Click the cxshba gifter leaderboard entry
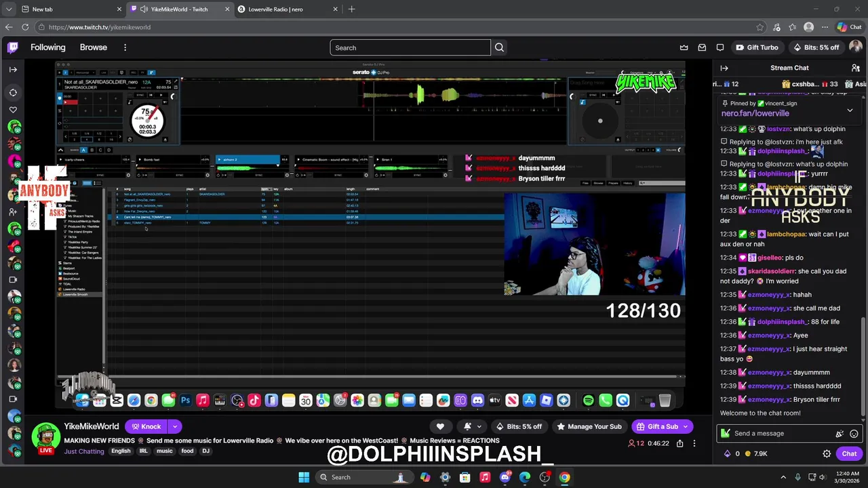 pyautogui.click(x=810, y=84)
